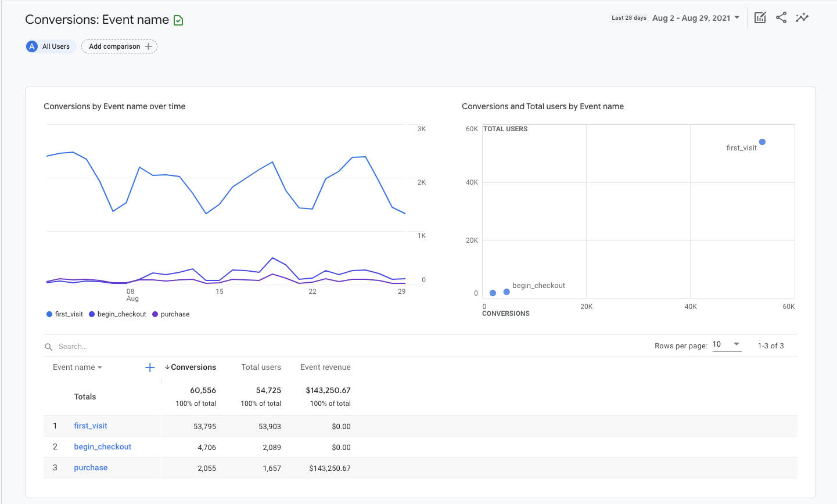Image resolution: width=837 pixels, height=504 pixels.
Task: Open the Event name dimension dropdown
Action: [77, 368]
